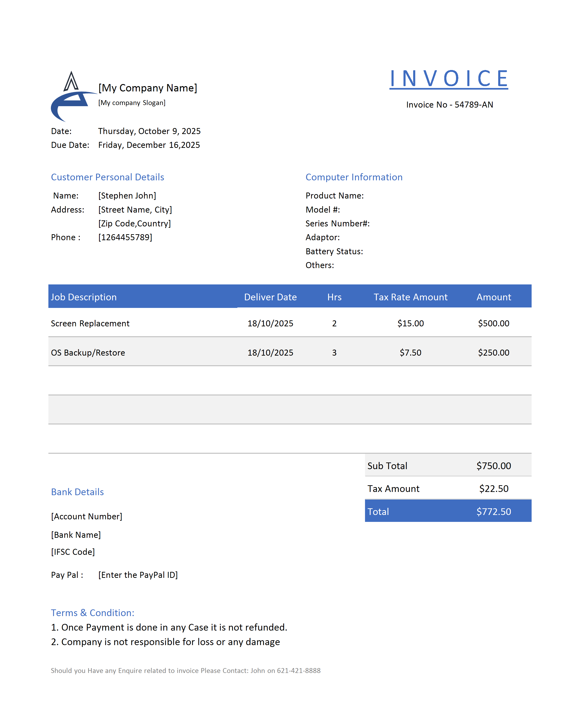
Task: Click Screen Replacement deliver date 18/10/2025
Action: (270, 324)
